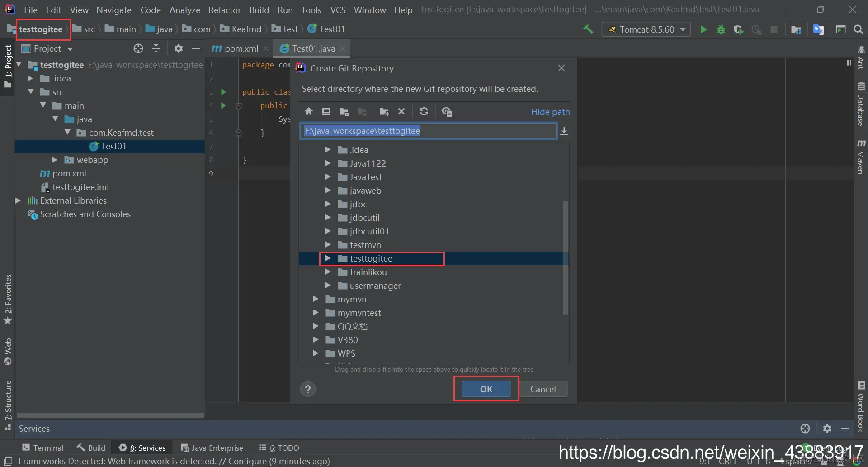Refresh the directory tree in dialog

point(424,111)
